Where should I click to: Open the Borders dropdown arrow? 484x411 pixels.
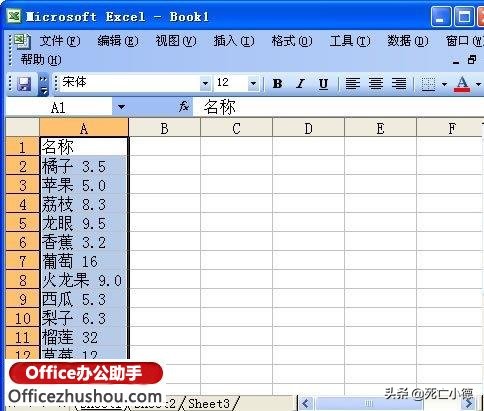[x=444, y=84]
